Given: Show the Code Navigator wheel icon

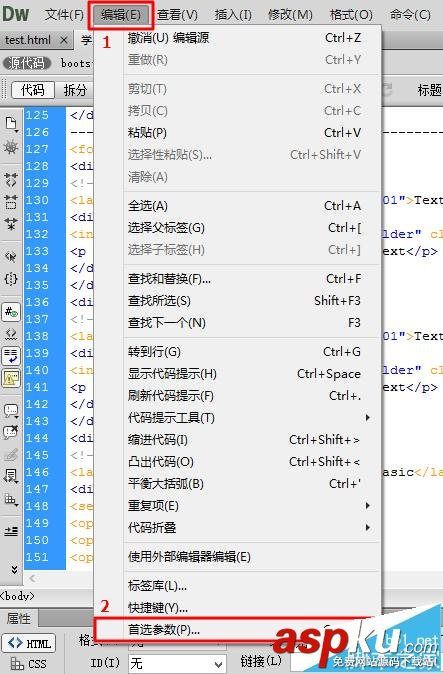Looking at the screenshot, I should [11, 147].
